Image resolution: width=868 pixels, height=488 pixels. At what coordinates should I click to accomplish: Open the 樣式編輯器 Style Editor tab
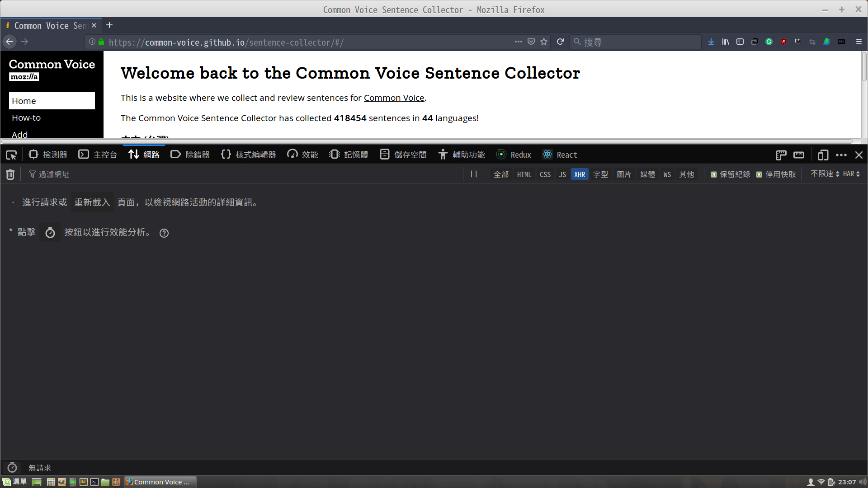point(248,155)
